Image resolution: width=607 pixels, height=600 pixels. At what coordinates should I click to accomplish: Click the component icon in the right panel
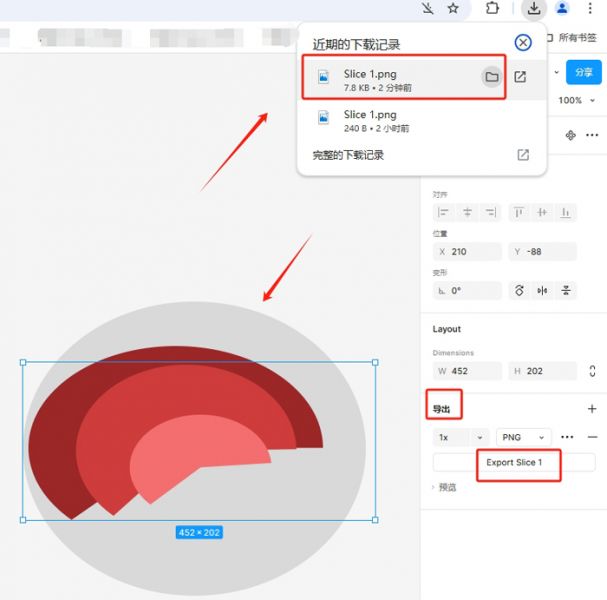pos(570,135)
